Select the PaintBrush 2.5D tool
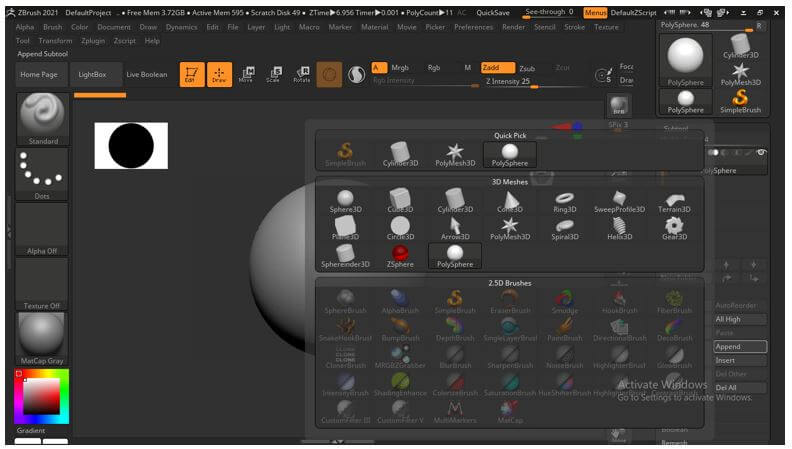 tap(565, 330)
